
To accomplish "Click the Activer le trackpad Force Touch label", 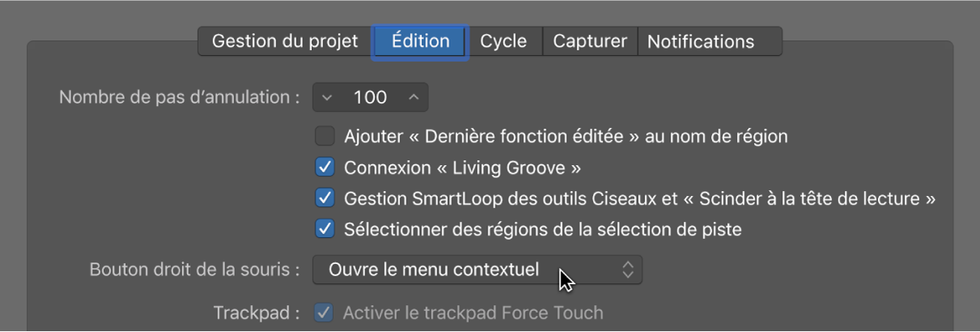I will pos(473,313).
